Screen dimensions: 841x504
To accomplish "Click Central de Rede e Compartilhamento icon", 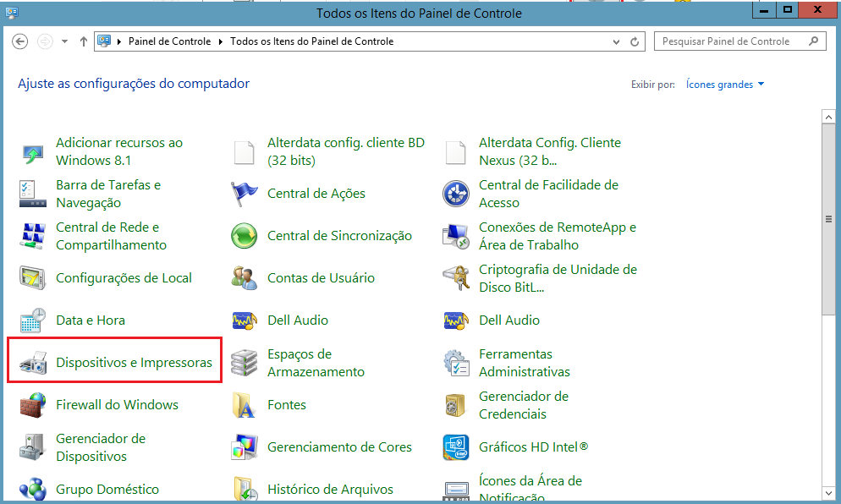I will (x=33, y=236).
